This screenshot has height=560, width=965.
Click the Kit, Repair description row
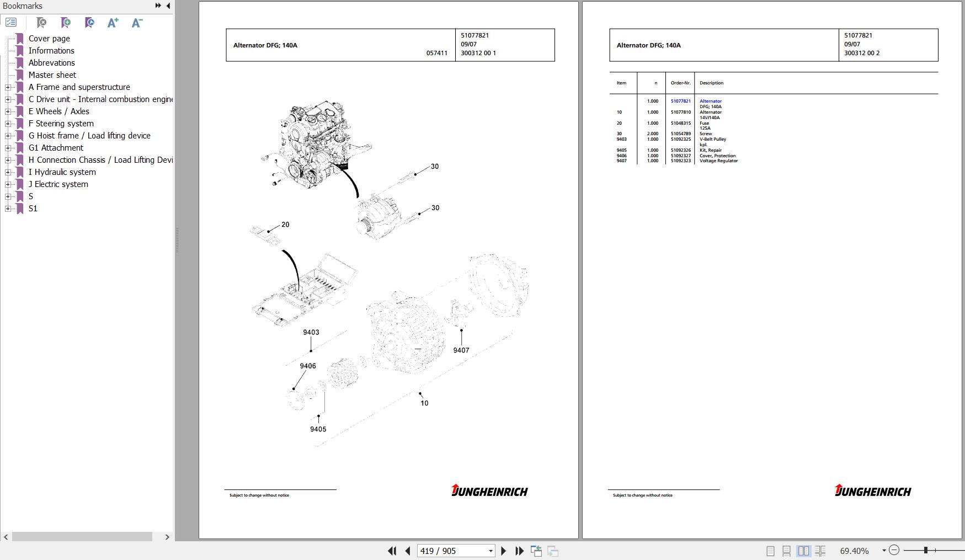pos(710,150)
